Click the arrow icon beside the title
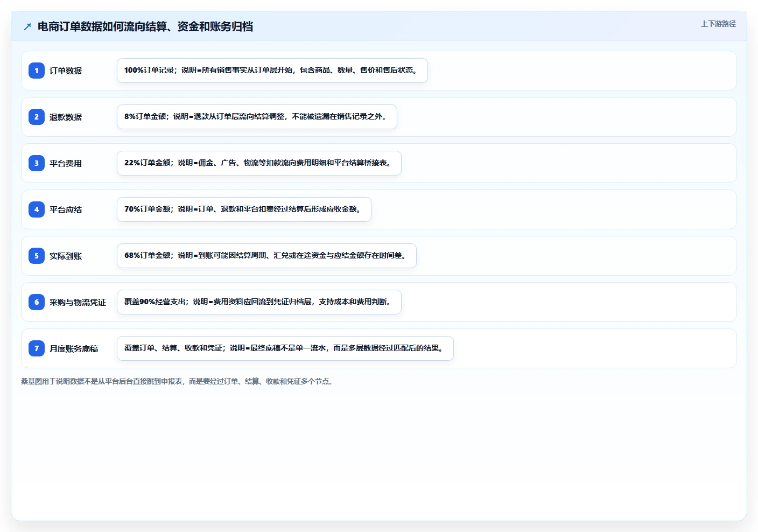Screen dimensions: 758x532 coord(27,26)
